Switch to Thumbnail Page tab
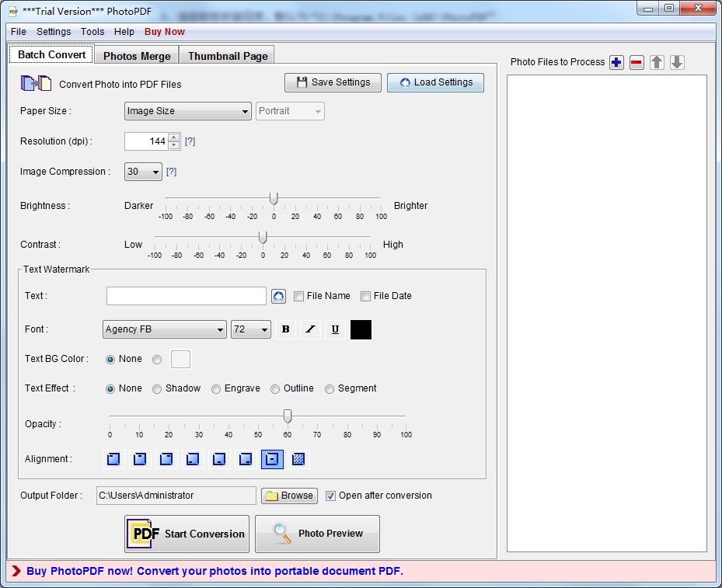This screenshot has width=722, height=588. click(228, 56)
